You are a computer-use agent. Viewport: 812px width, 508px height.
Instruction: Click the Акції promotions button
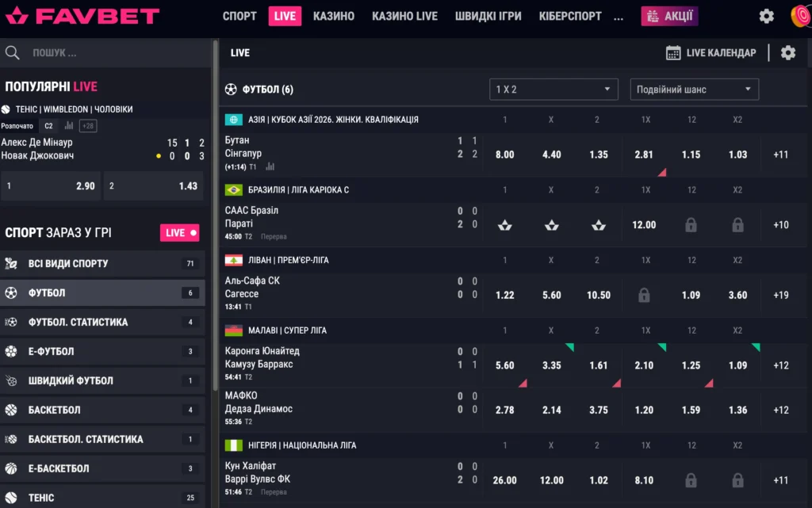click(669, 16)
